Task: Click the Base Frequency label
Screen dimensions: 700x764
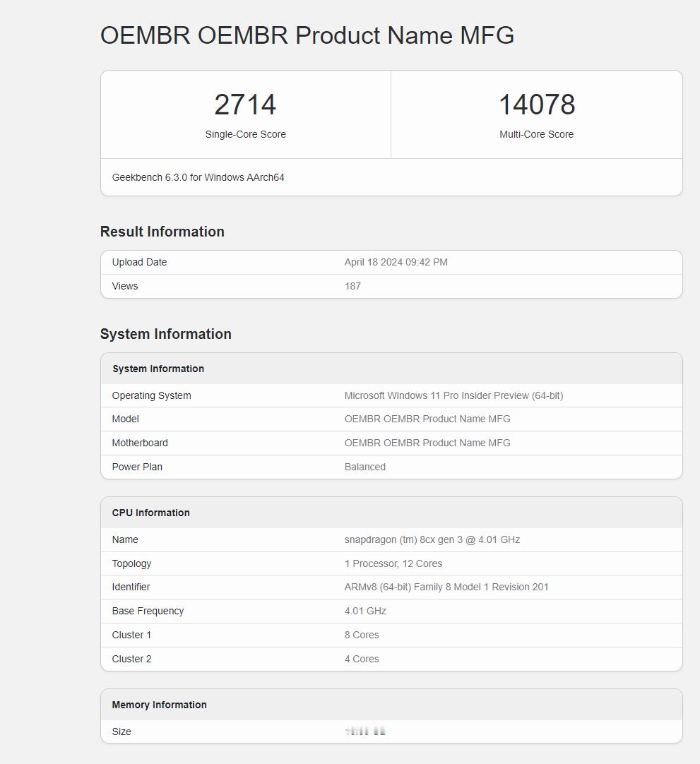Action: 148,611
